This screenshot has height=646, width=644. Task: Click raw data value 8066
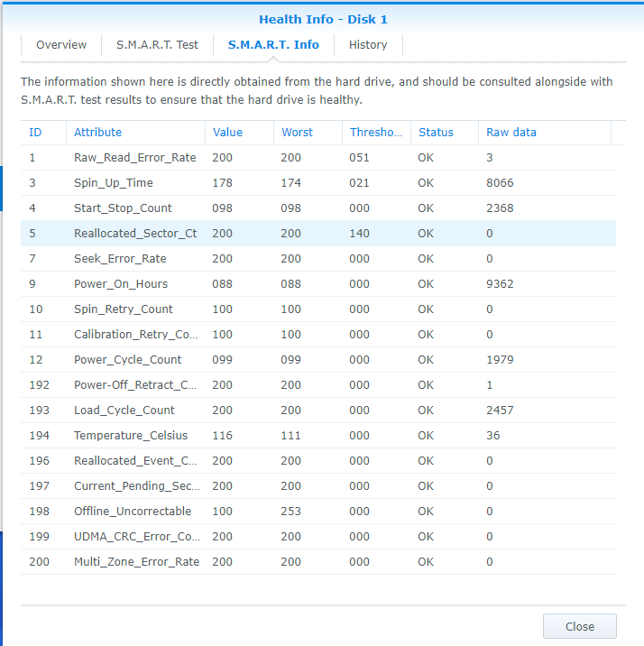500,182
